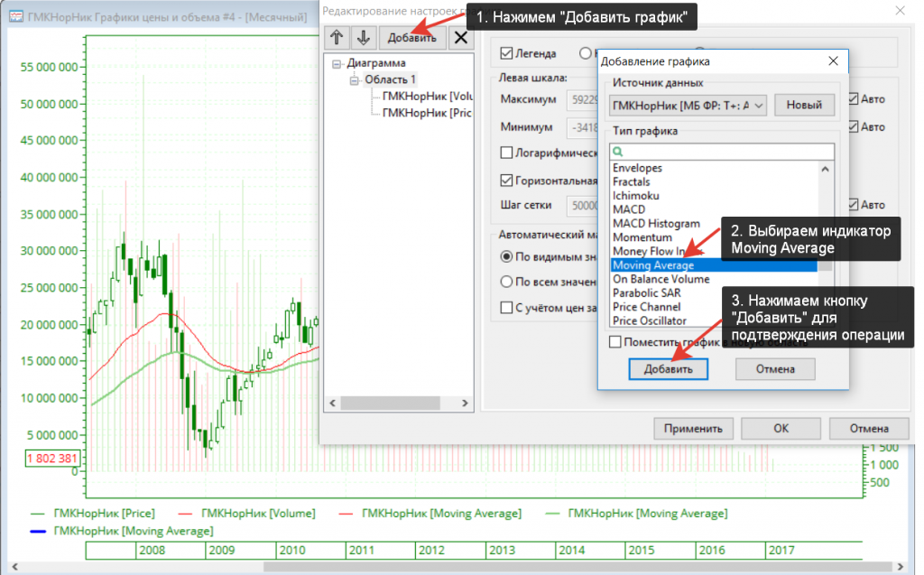Enable Поместить график в новую область checkbox
This screenshot has height=575, width=924.
(x=615, y=342)
